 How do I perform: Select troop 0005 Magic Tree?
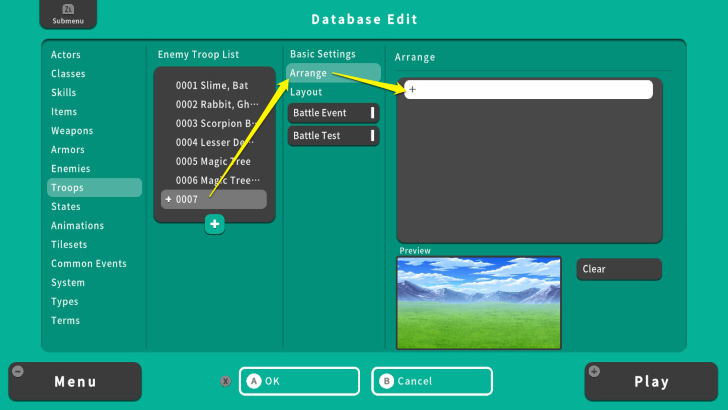[x=214, y=162]
